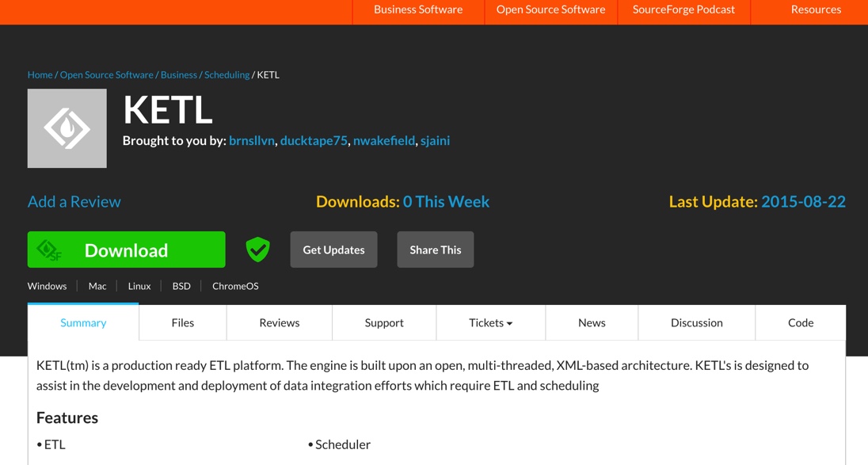Click the Get Updates button

[333, 250]
